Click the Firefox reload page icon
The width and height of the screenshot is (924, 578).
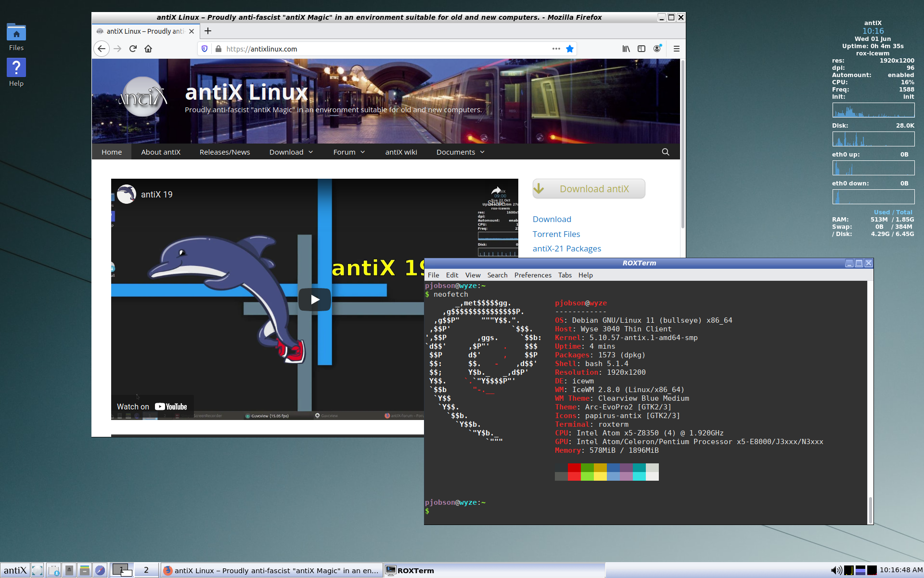(x=133, y=49)
